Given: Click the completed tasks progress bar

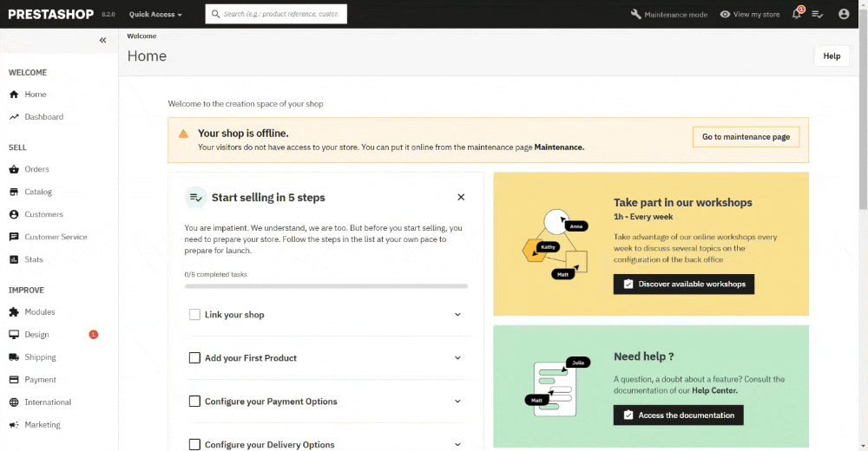Looking at the screenshot, I should coord(326,286).
